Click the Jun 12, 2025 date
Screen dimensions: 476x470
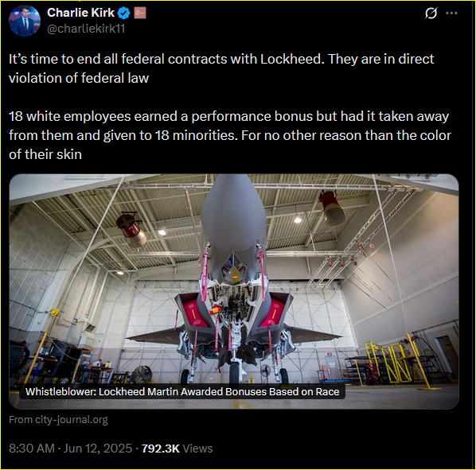[98, 449]
